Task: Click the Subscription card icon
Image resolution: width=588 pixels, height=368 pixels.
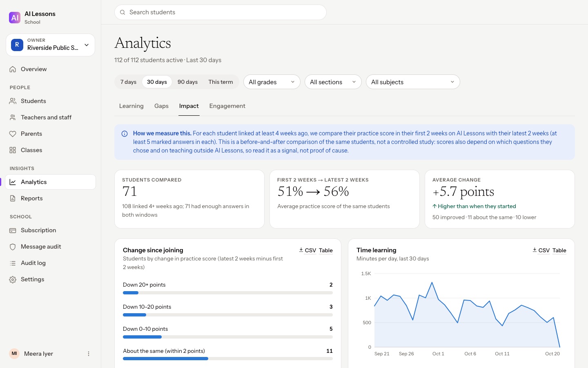Action: 13,230
